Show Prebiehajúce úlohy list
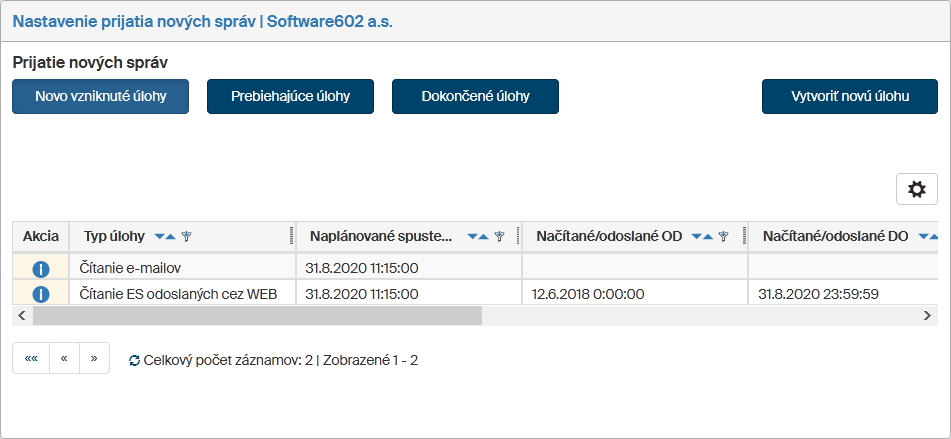951x439 pixels. point(290,97)
